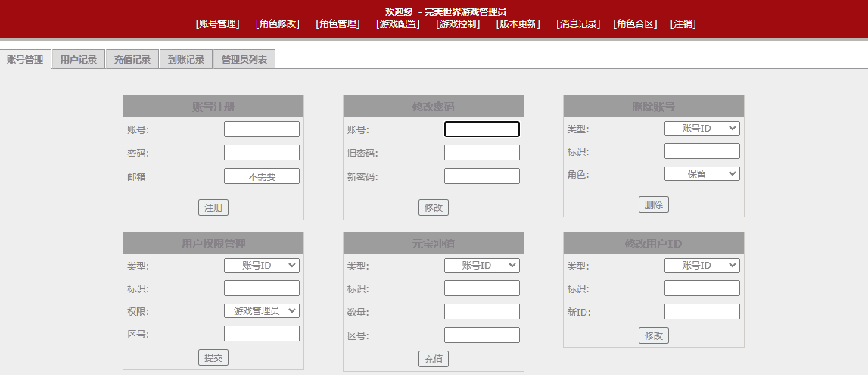Switch to the 用户记录 tab
Viewport: 868px width, 377px height.
click(79, 60)
